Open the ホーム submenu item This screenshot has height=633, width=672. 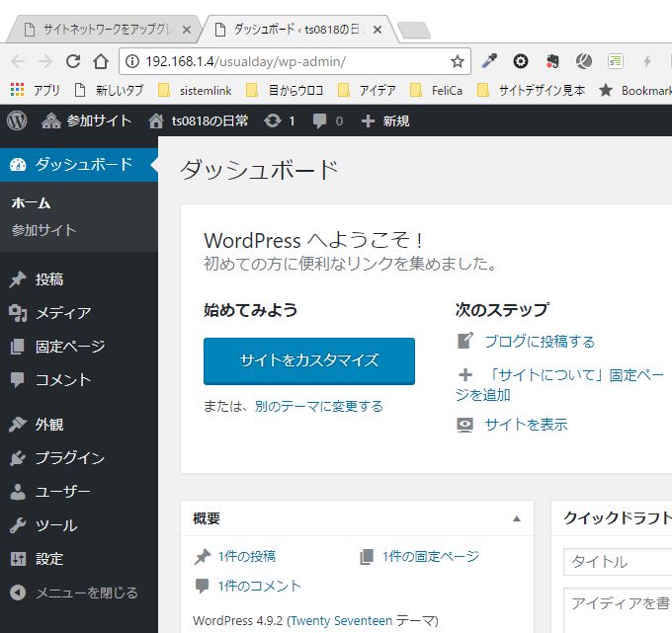(31, 203)
